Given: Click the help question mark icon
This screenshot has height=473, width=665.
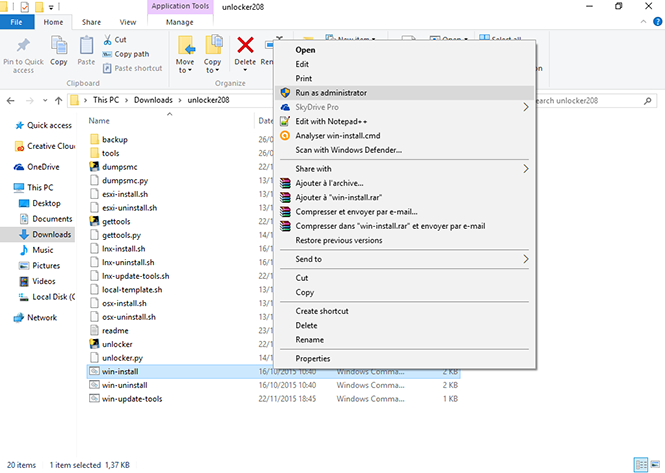Looking at the screenshot, I should coord(657,22).
